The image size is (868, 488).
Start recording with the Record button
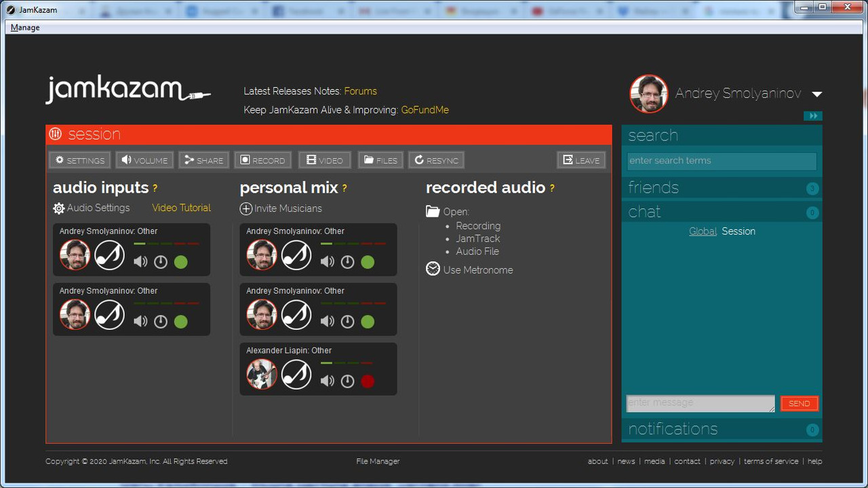click(263, 160)
